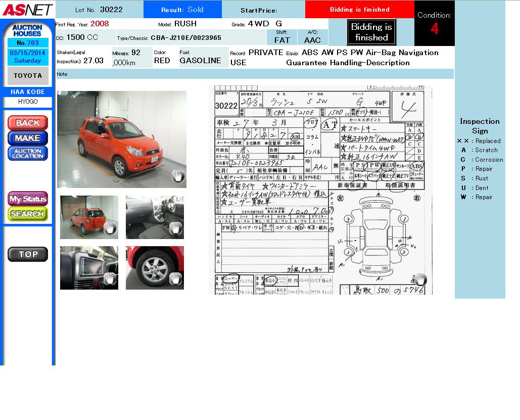Enlarge the main front-view car photo
Image resolution: width=520 pixels, height=420 pixels.
pyautogui.click(x=121, y=139)
